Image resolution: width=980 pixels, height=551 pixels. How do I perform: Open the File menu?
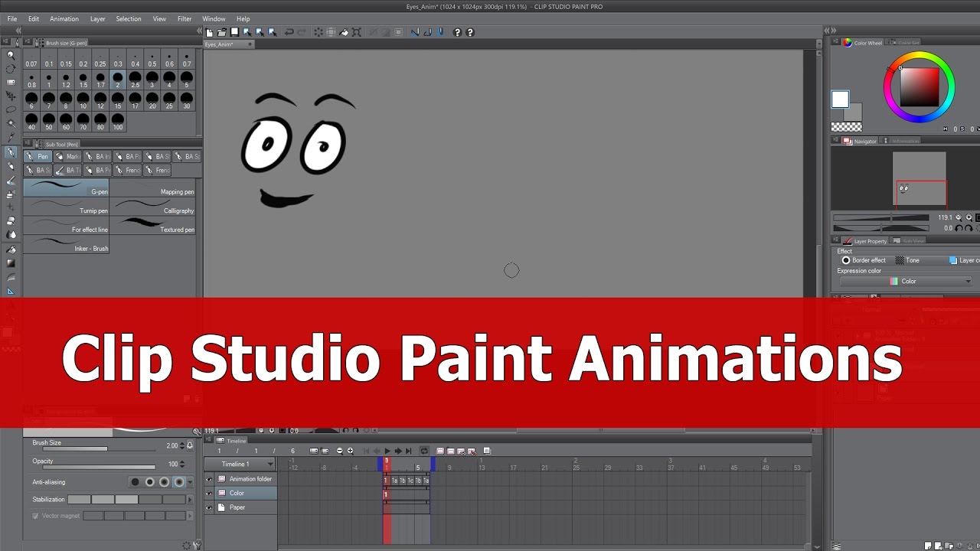pos(12,18)
